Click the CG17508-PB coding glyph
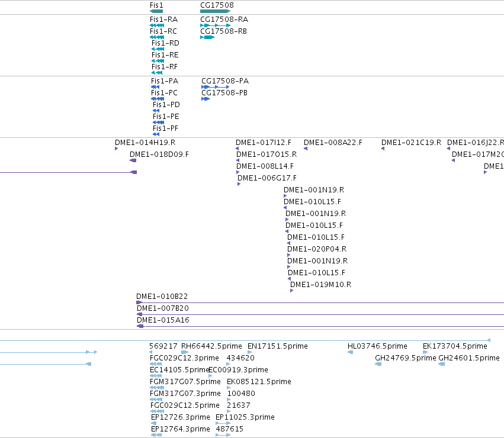 (x=206, y=99)
